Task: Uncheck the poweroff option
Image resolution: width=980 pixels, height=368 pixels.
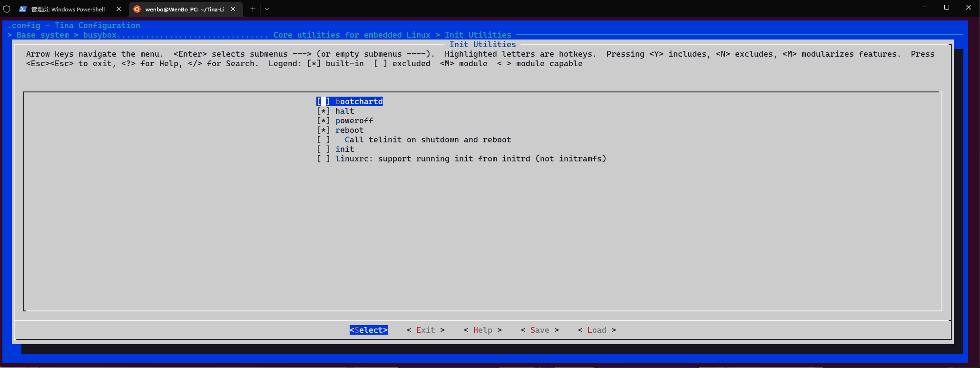Action: coord(323,120)
